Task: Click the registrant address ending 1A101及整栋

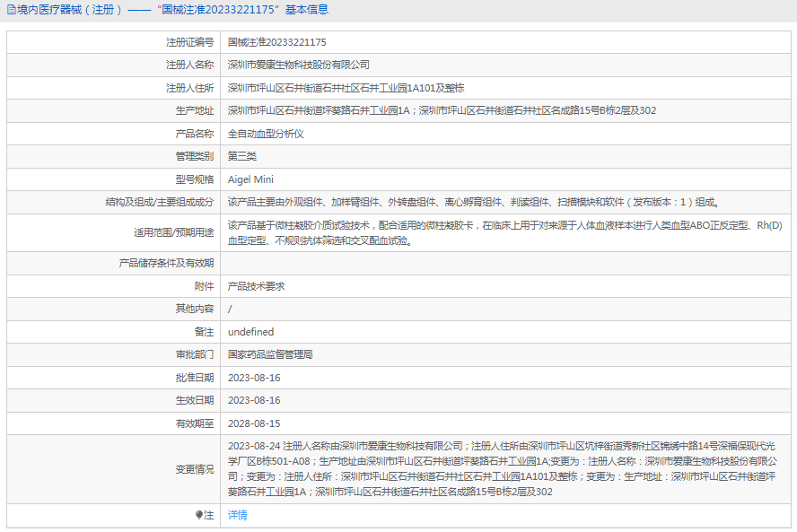Action: point(346,88)
